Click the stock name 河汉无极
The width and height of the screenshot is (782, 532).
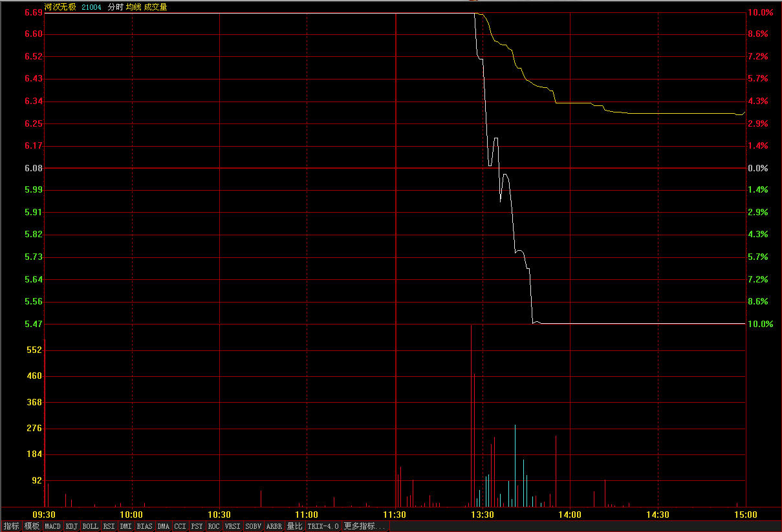[x=60, y=7]
